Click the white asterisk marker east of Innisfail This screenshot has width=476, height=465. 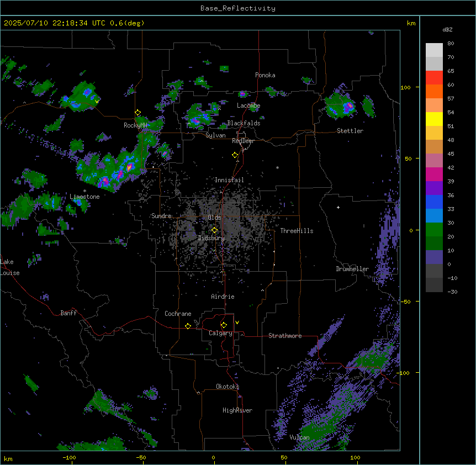click(x=277, y=167)
